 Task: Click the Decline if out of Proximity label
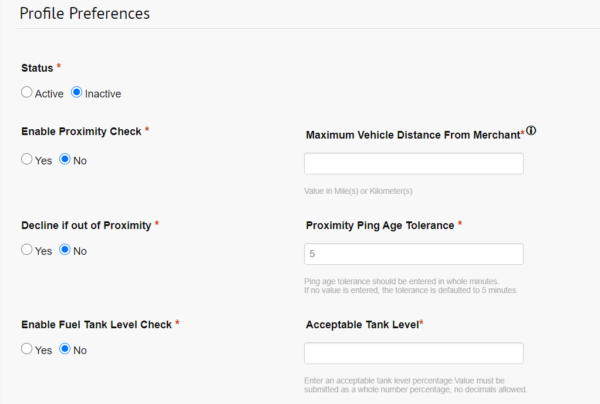tap(86, 224)
